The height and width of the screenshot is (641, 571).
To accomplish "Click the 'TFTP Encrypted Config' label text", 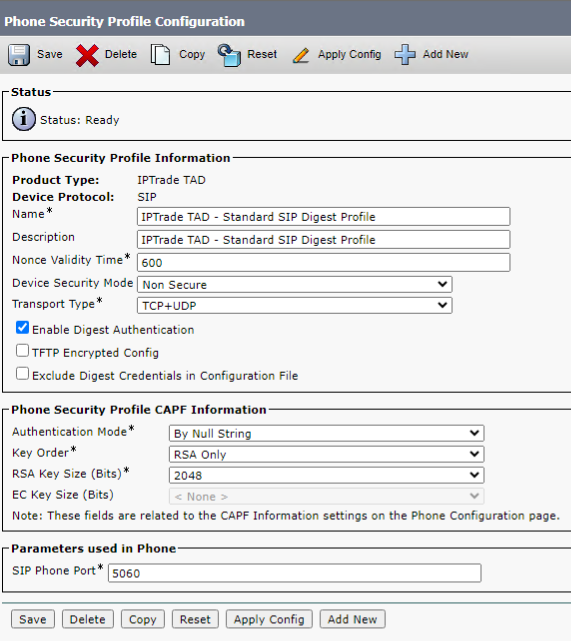I will [x=95, y=353].
